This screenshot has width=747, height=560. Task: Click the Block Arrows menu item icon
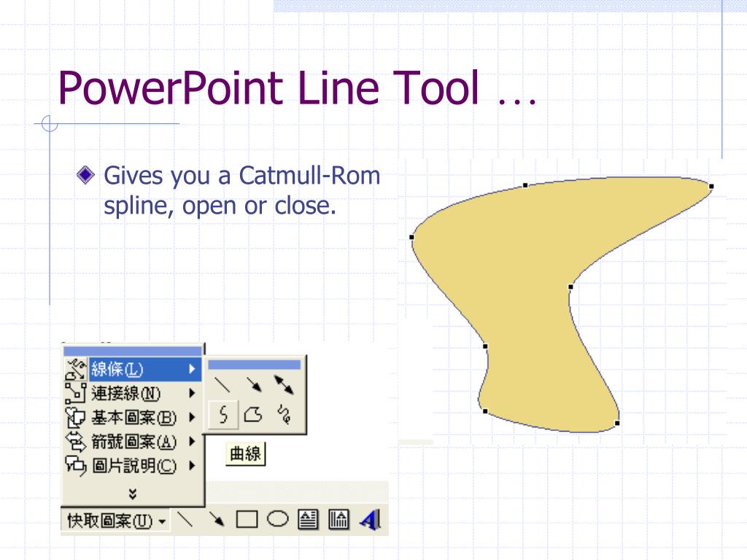pyautogui.click(x=75, y=441)
